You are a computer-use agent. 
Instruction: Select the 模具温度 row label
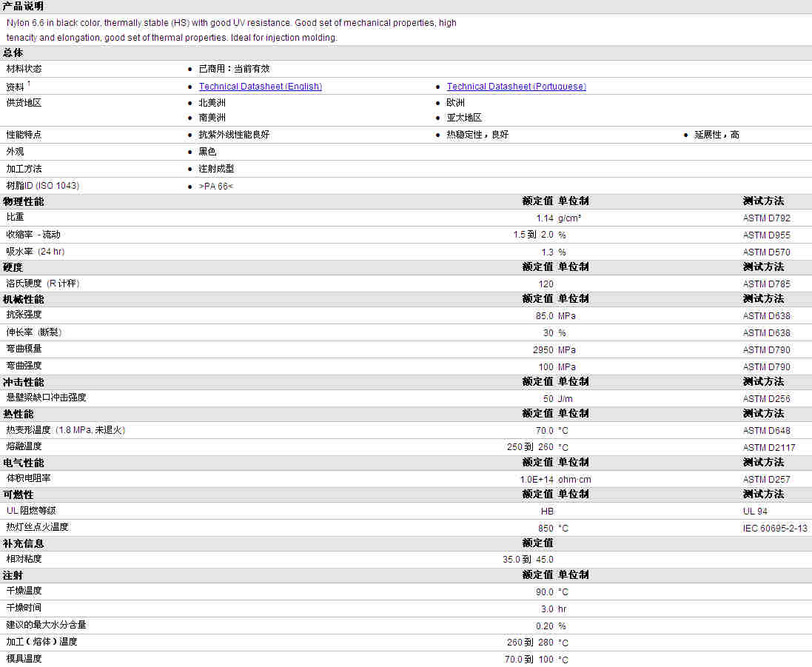(x=24, y=659)
